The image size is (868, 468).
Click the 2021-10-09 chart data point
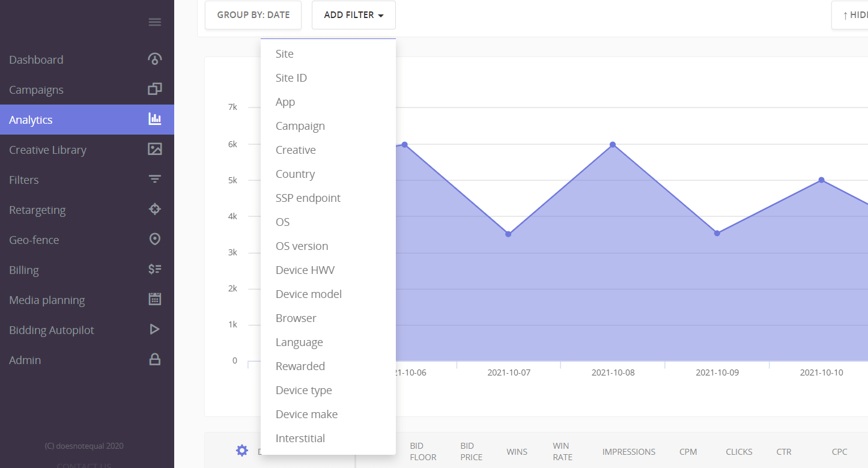(x=717, y=233)
